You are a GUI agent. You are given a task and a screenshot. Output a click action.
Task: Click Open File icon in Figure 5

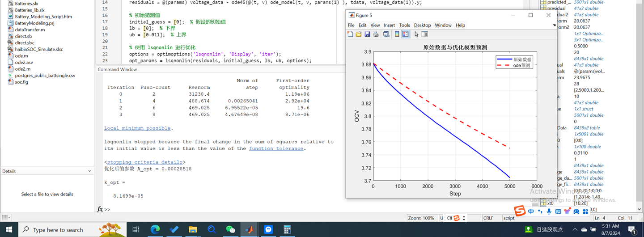[x=359, y=34]
